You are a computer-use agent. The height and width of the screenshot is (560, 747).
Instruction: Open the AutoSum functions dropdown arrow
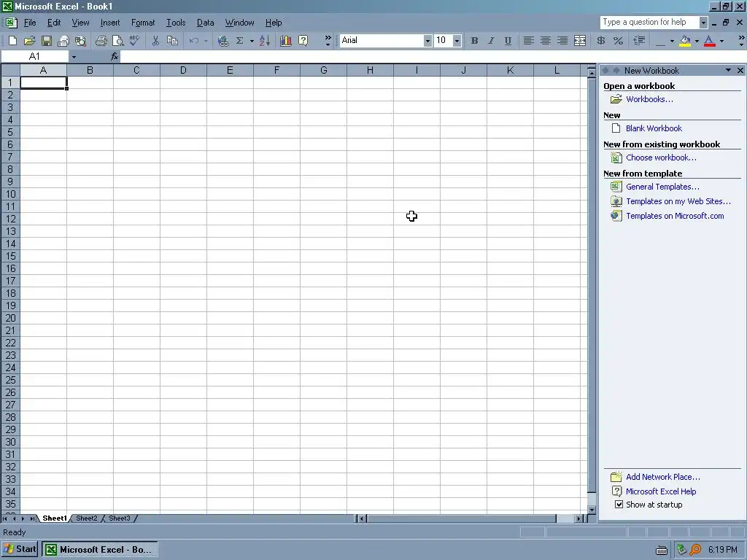[x=252, y=41]
